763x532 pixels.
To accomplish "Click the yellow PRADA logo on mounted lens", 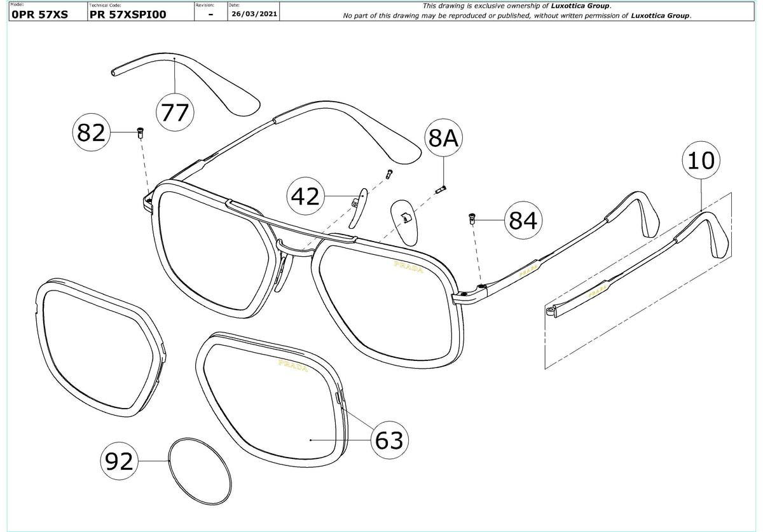I will [x=408, y=267].
